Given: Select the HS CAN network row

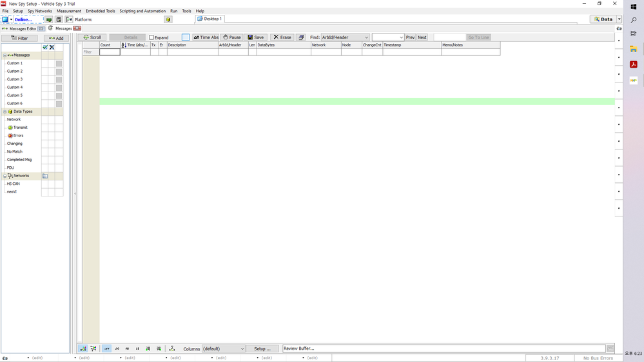Looking at the screenshot, I should (x=13, y=184).
